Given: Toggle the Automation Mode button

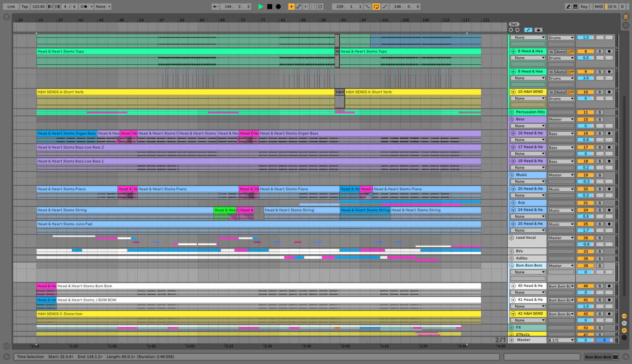Looking at the screenshot, I should [528, 30].
